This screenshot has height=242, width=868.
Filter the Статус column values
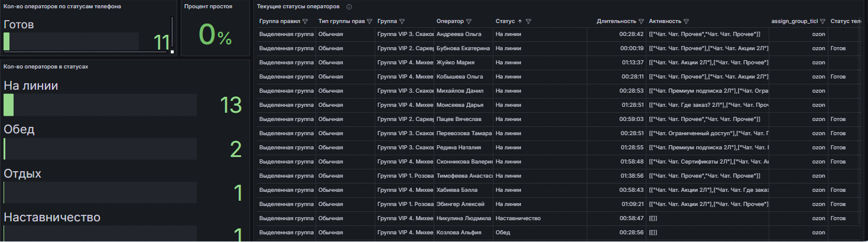pyautogui.click(x=529, y=21)
